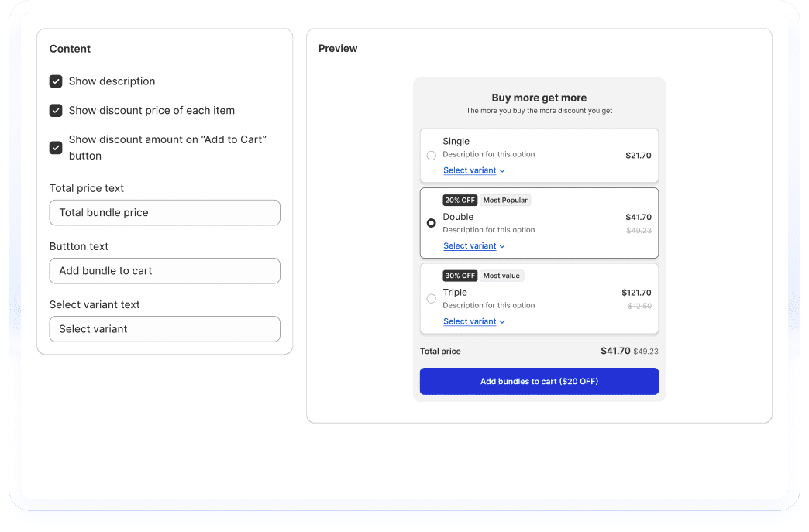Screen dimensions: 809x532
Task: Choose the Double bundle radio option
Action: pyautogui.click(x=432, y=223)
